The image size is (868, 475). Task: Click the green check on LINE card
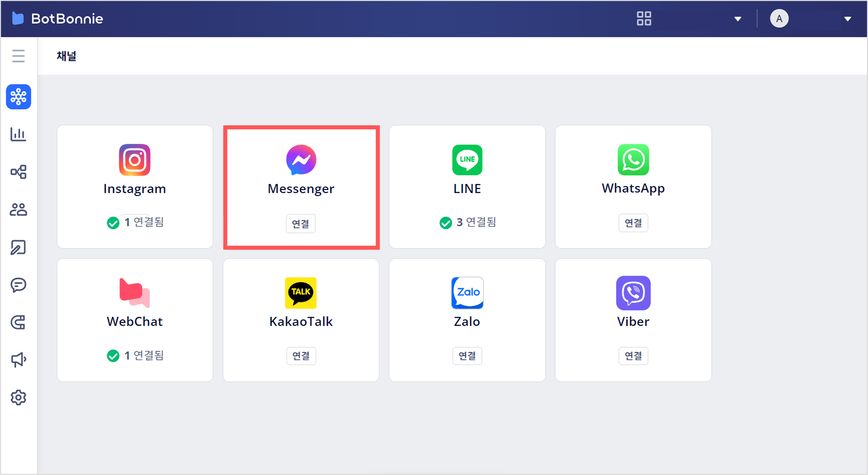(x=446, y=223)
